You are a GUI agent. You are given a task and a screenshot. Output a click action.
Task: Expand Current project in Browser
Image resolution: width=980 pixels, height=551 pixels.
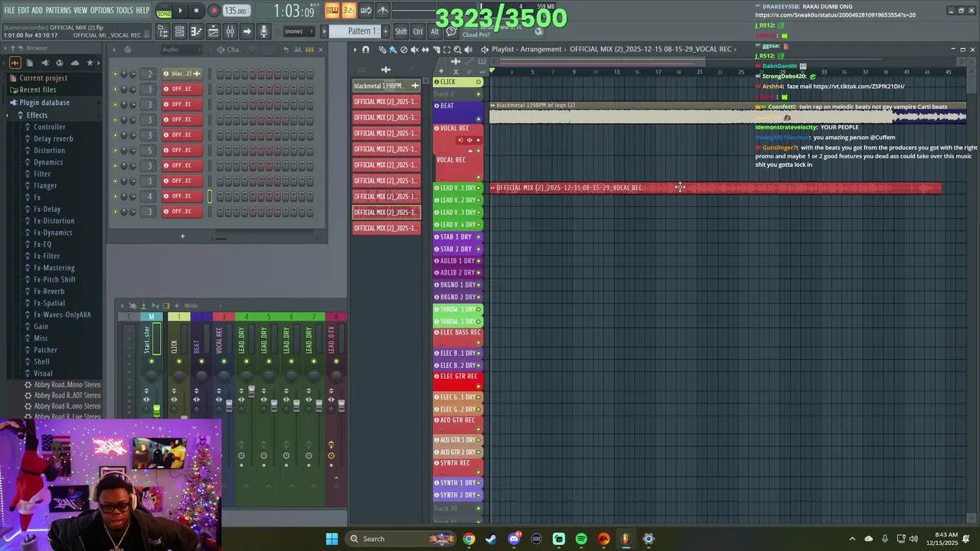pos(43,78)
